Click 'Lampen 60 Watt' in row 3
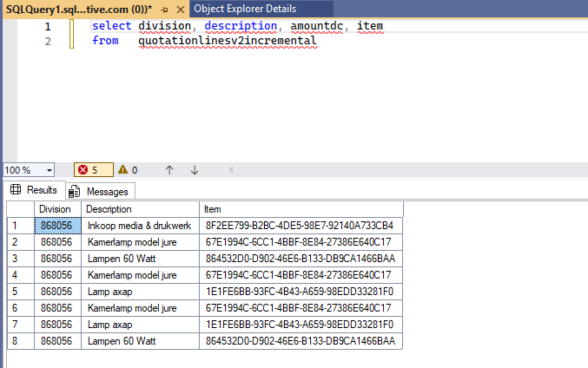The width and height of the screenshot is (588, 368). [140, 259]
